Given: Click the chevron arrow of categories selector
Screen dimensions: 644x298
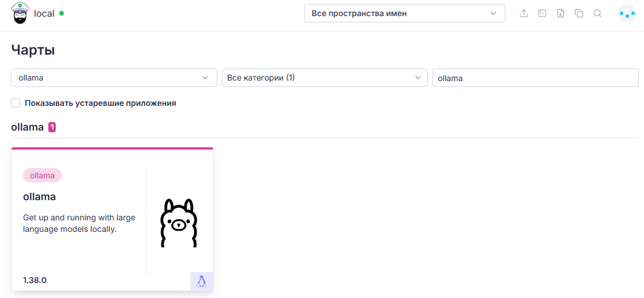Looking at the screenshot, I should point(417,78).
